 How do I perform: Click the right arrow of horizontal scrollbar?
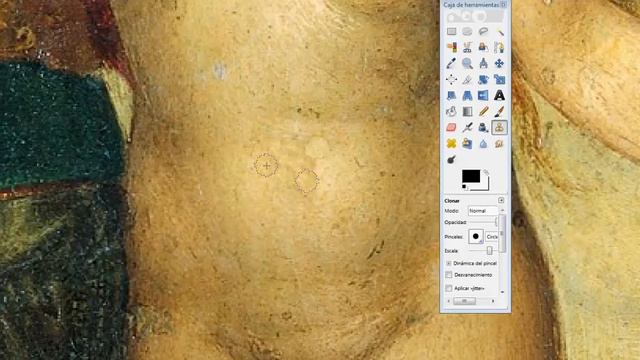coord(493,301)
